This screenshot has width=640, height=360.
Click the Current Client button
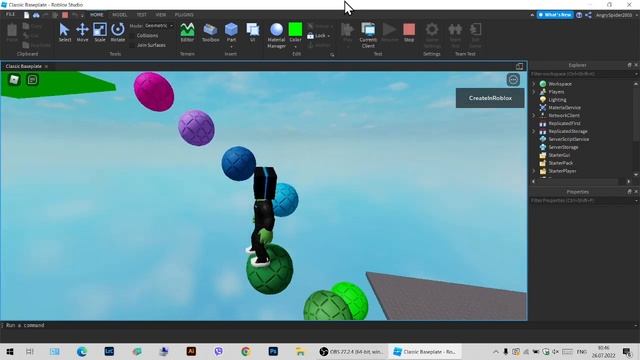pyautogui.click(x=368, y=36)
